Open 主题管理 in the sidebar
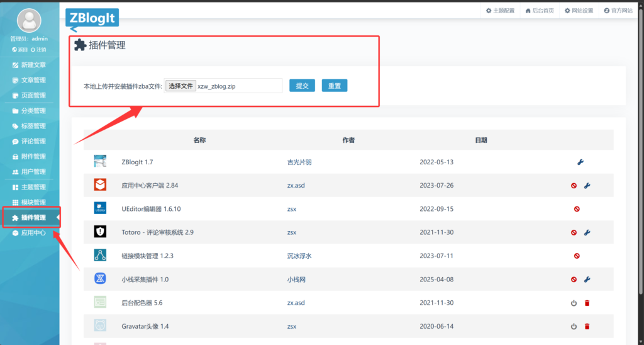644x345 pixels. pos(29,187)
